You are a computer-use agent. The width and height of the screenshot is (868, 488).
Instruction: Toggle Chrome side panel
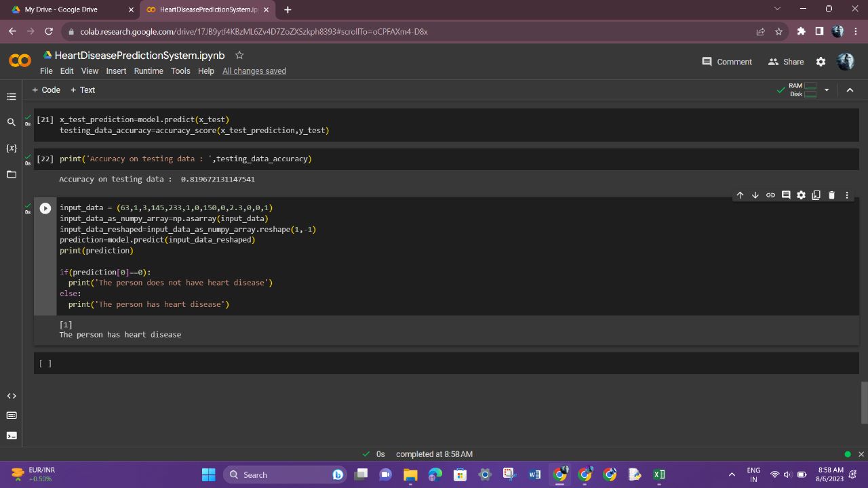pyautogui.click(x=819, y=31)
